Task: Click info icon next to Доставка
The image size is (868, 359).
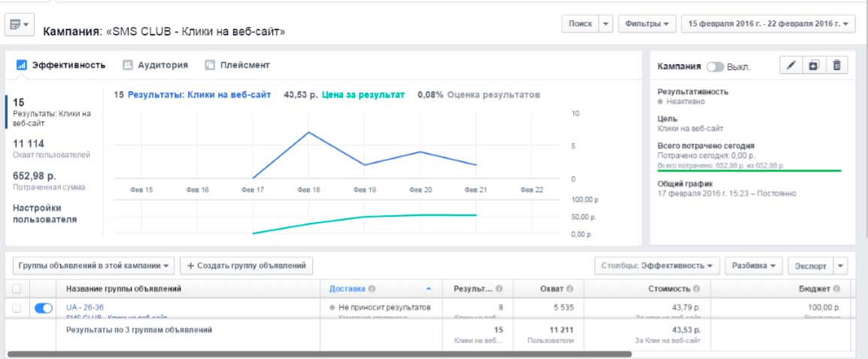Action: click(372, 289)
